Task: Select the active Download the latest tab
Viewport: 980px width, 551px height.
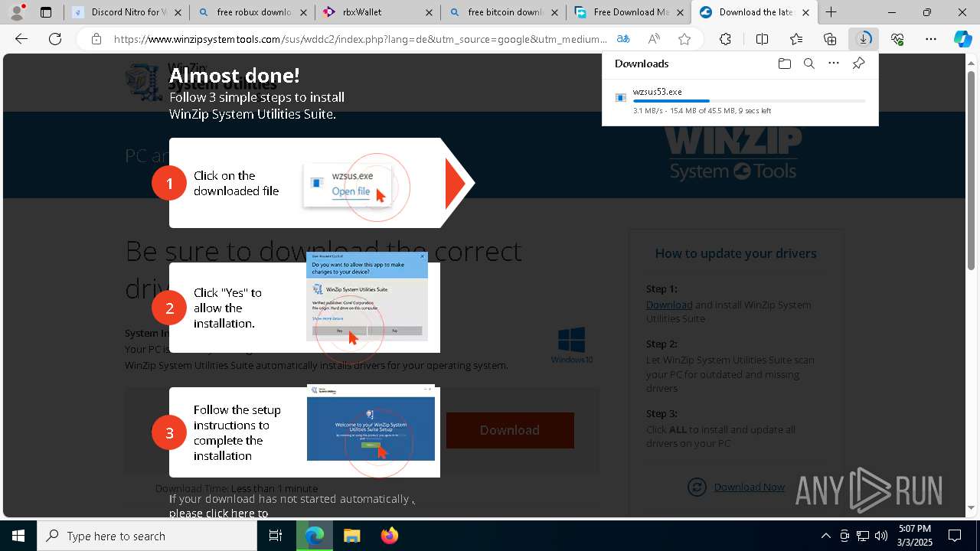Action: [x=754, y=12]
